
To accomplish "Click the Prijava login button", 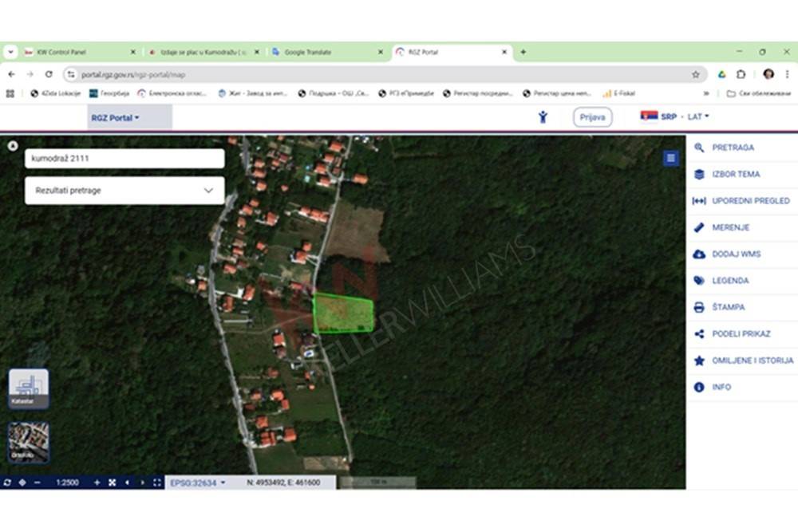I will point(592,117).
